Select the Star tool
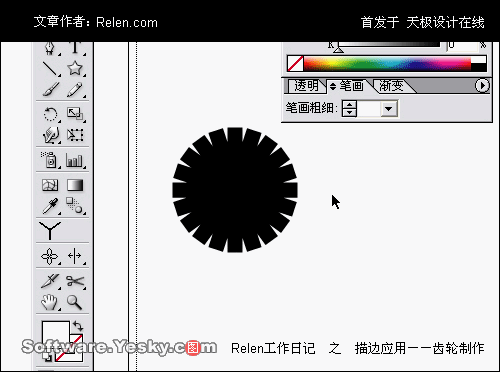This screenshot has width=500, height=372. pyautogui.click(x=75, y=69)
